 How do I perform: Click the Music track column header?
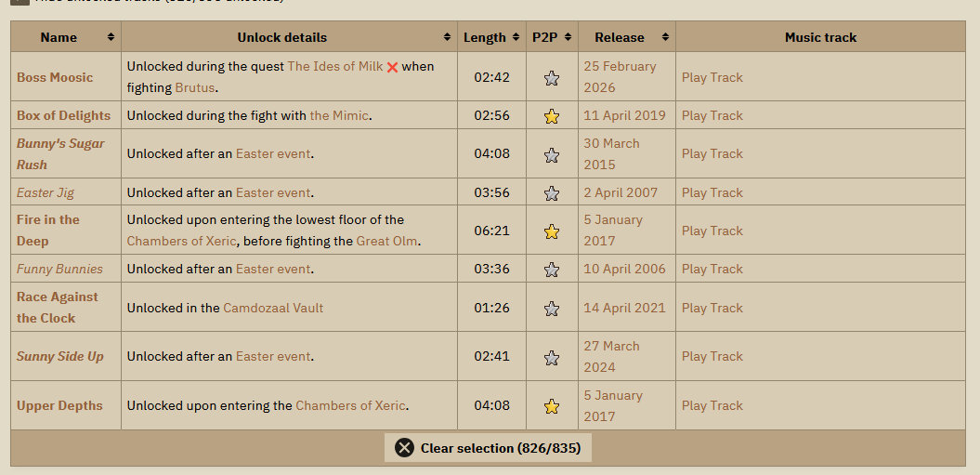(x=820, y=37)
